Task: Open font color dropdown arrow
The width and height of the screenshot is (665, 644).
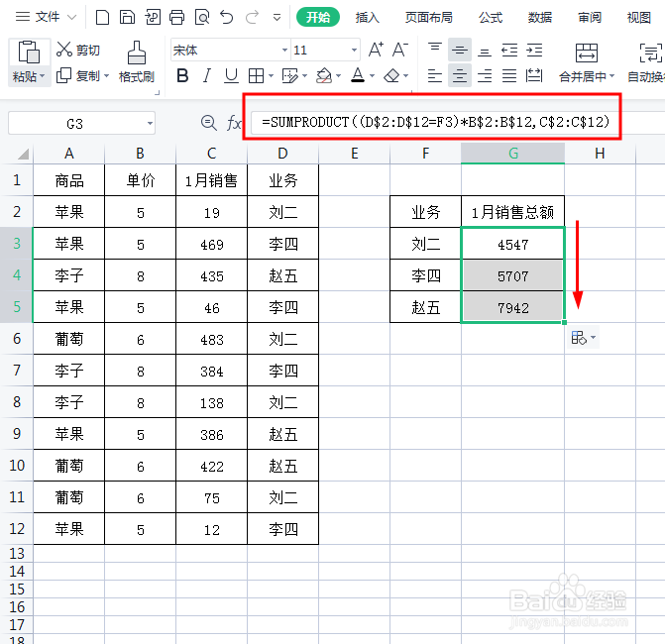Action: (372, 76)
